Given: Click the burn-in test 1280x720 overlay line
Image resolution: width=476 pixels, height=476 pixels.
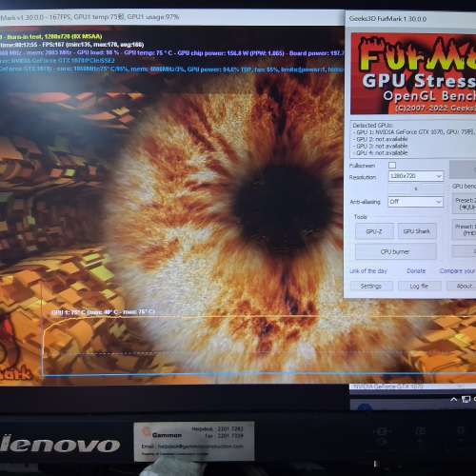Looking at the screenshot, I should (51, 37).
